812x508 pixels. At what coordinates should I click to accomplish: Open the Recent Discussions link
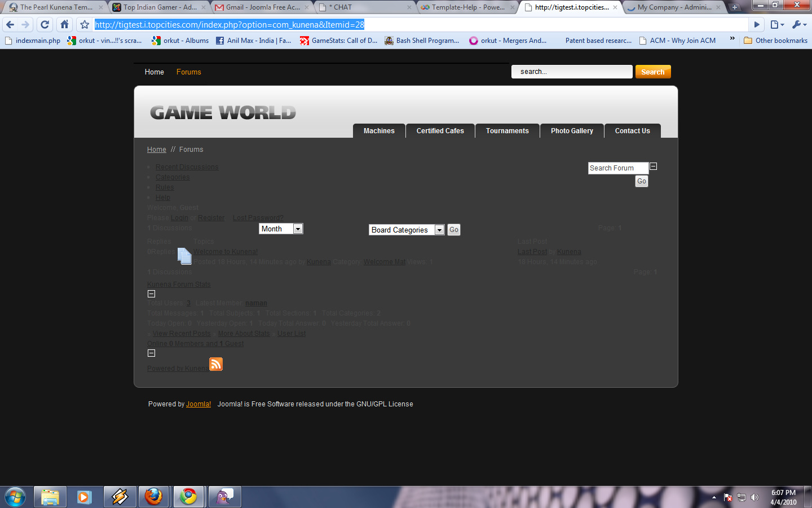coord(187,167)
